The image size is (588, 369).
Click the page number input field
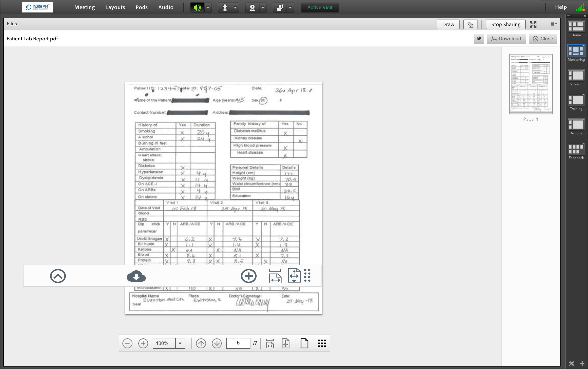pos(238,343)
